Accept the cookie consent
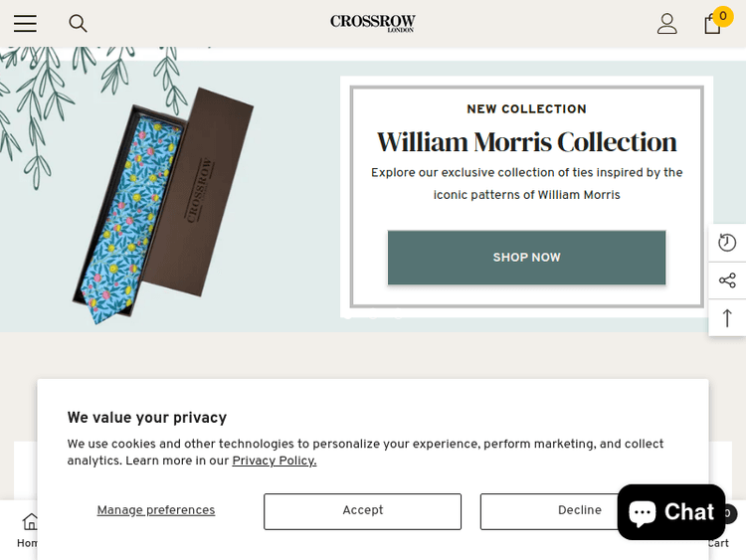Screen dimensions: 746x560 click(362, 511)
